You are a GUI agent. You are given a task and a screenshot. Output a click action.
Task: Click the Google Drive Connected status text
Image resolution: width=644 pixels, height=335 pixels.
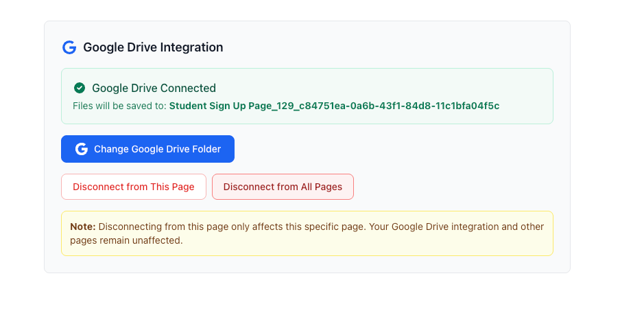tap(154, 88)
